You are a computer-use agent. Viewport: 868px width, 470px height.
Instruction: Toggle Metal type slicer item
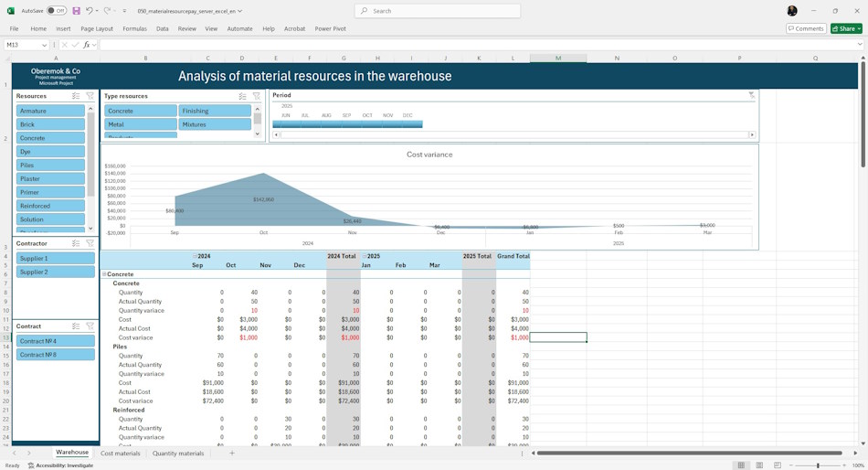click(x=141, y=124)
